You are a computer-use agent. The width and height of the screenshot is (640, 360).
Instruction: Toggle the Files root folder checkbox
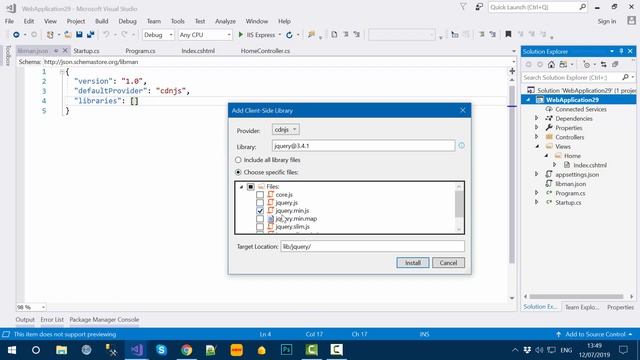pos(251,187)
